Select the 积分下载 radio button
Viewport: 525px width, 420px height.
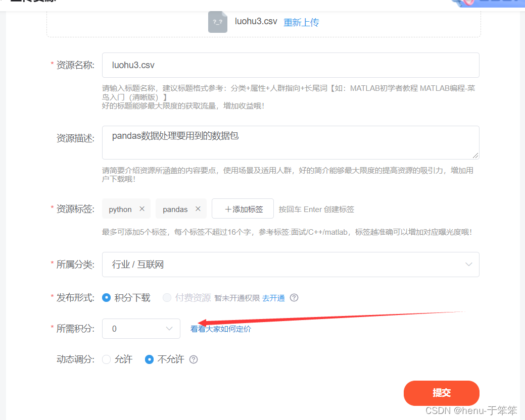pos(107,298)
